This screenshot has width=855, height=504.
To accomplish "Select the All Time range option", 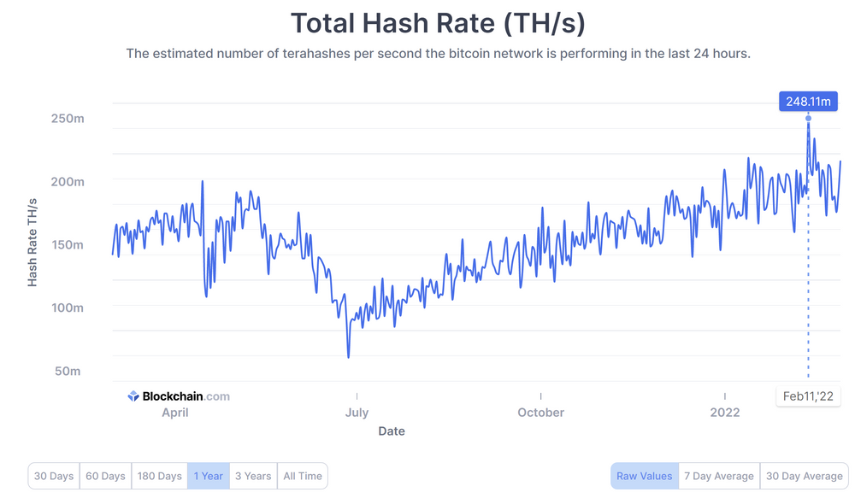I will [303, 476].
